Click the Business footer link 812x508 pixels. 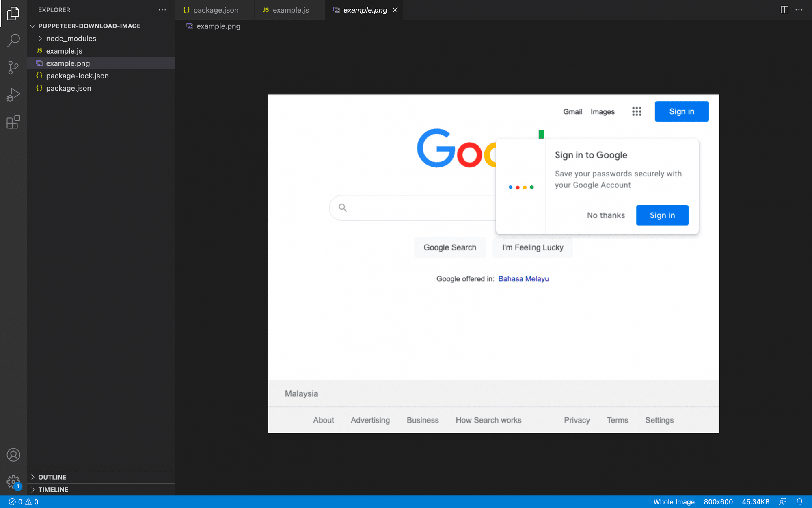point(423,420)
